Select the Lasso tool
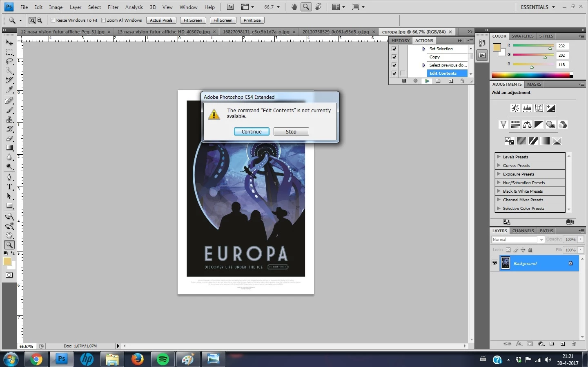The height and width of the screenshot is (367, 588). [9, 62]
